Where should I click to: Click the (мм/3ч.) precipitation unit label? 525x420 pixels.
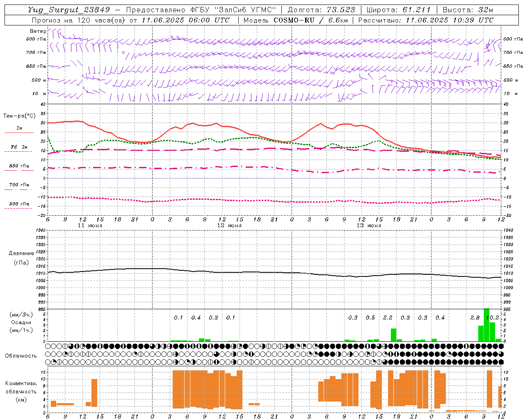tap(21, 315)
